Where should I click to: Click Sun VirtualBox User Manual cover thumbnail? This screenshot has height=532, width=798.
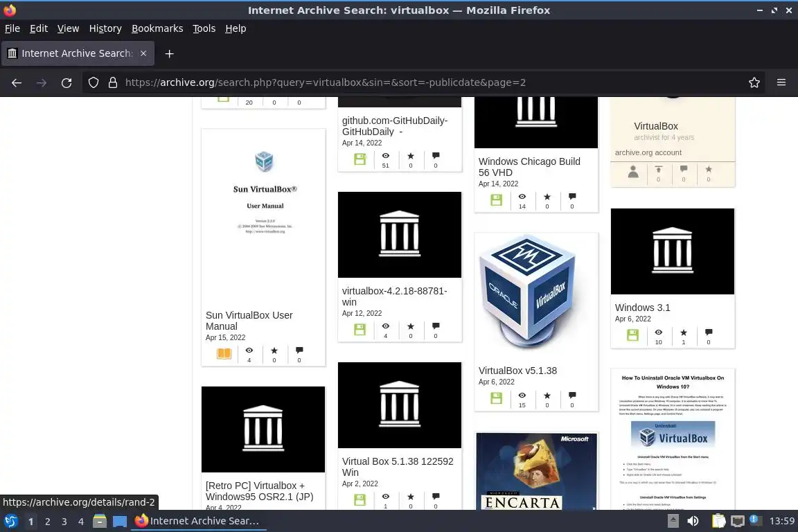tap(264, 216)
